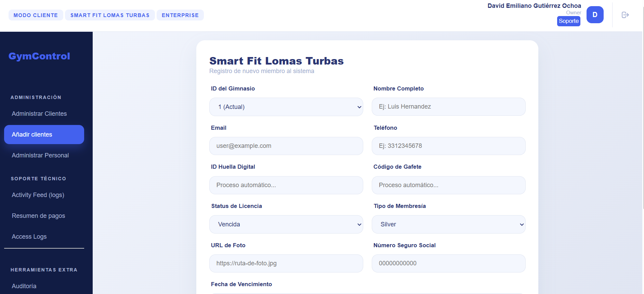Viewport: 644px width, 294px height.
Task: Open Activity Feed (logs)
Action: click(44, 195)
